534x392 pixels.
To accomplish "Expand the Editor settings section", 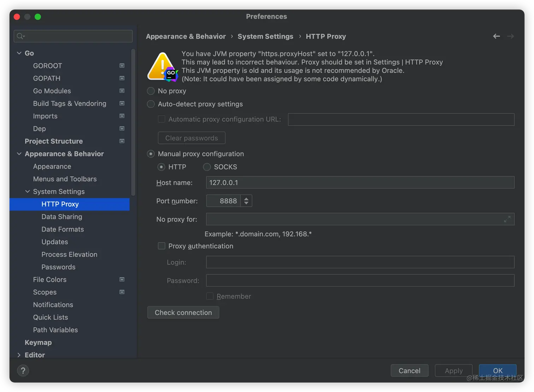I will tap(19, 355).
